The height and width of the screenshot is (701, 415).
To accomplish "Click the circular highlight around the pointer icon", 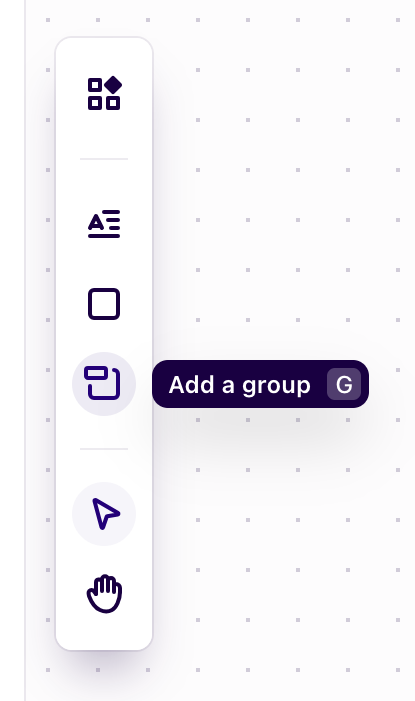I will point(104,514).
